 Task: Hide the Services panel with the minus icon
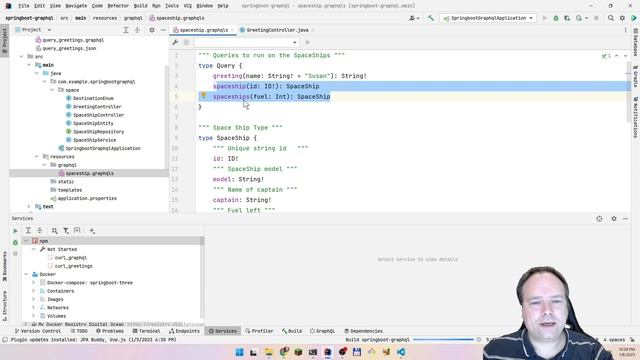point(625,219)
